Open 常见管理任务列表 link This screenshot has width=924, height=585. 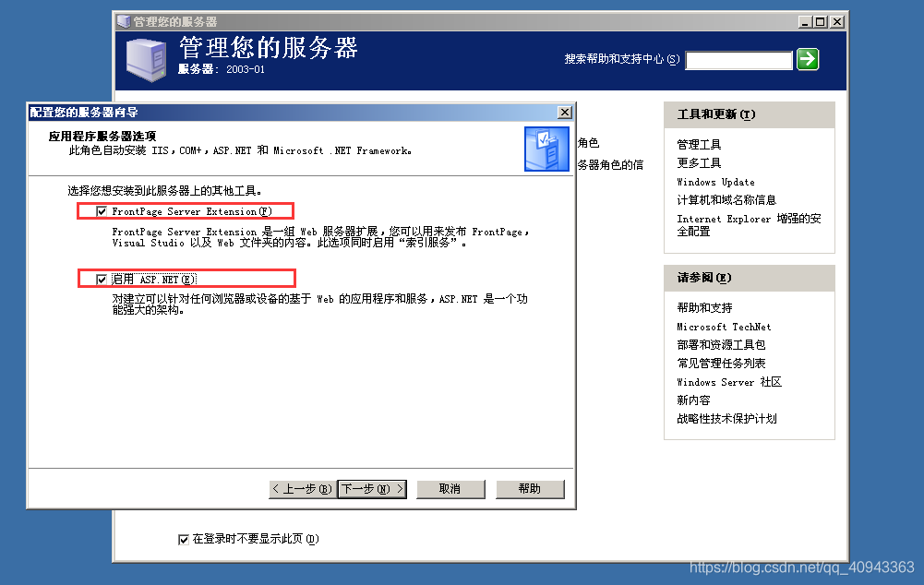point(721,363)
